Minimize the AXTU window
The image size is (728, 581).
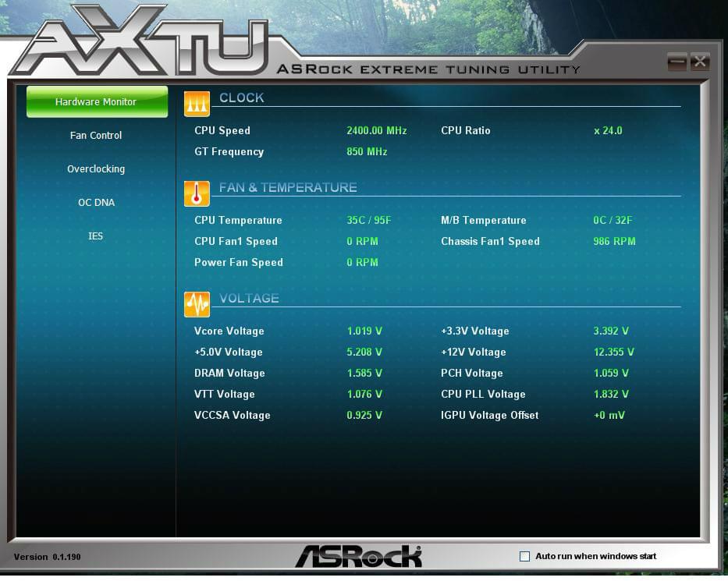(677, 62)
